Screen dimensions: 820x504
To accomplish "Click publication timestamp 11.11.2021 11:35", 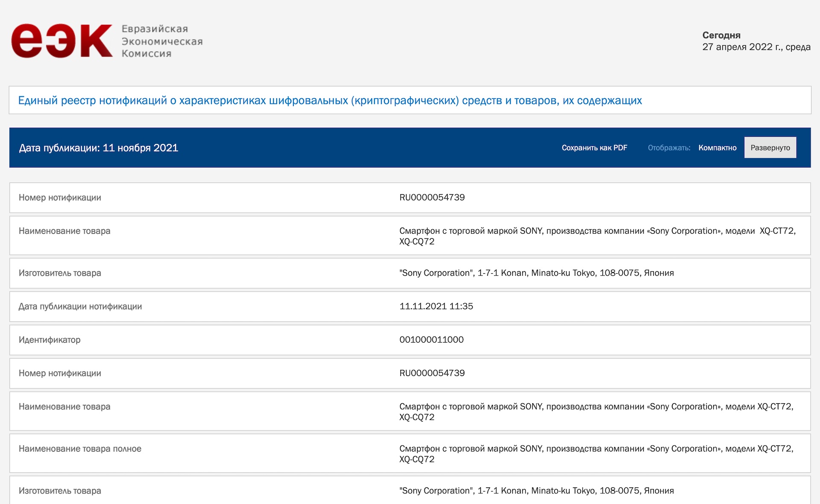I will click(x=436, y=306).
